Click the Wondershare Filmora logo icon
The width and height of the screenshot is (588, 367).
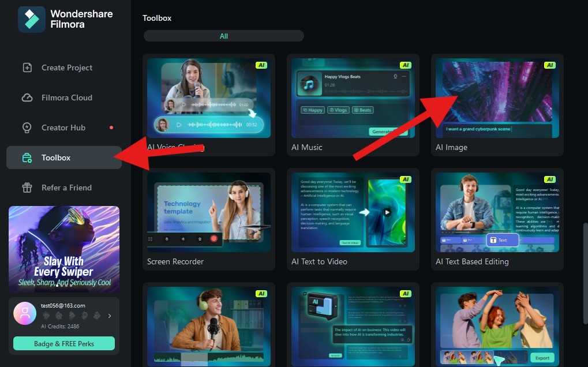tap(32, 19)
